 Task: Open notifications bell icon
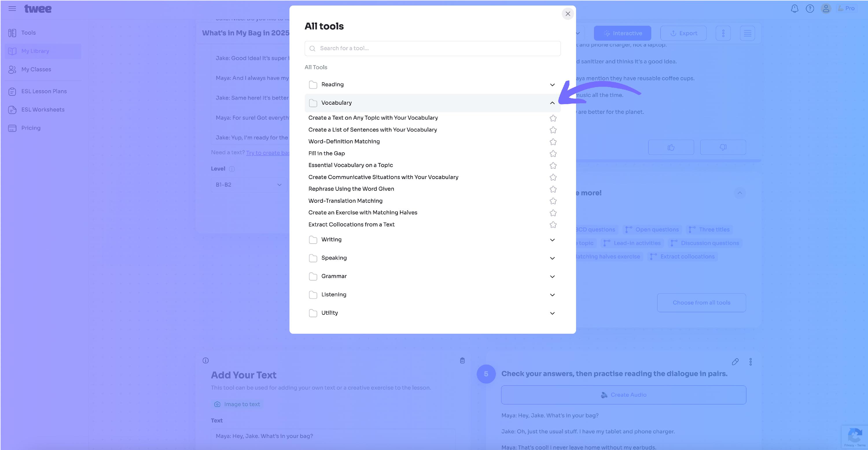point(795,8)
